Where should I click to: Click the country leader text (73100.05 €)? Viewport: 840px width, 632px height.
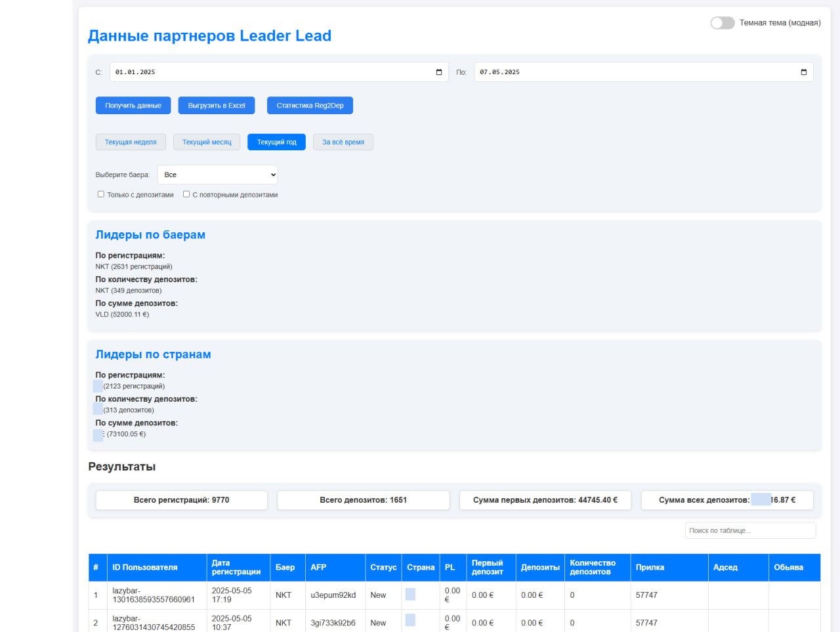(x=126, y=434)
